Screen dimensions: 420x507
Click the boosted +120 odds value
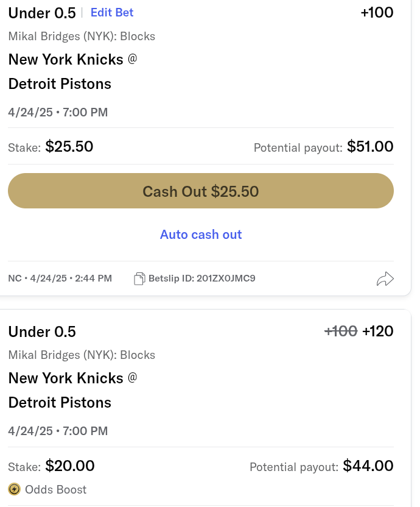pos(378,331)
